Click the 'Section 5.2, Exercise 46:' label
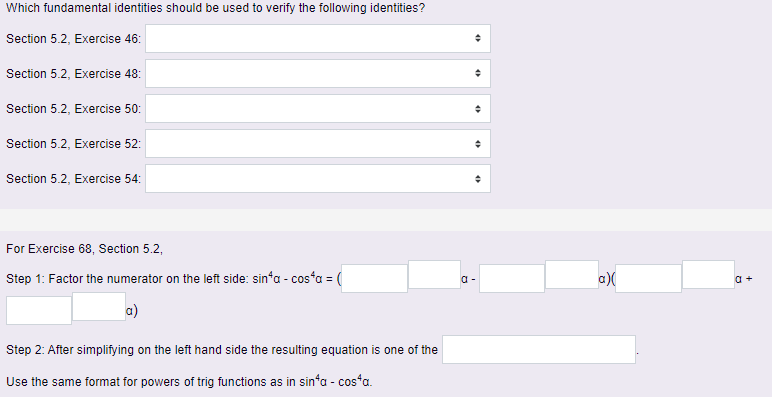 pyautogui.click(x=73, y=39)
